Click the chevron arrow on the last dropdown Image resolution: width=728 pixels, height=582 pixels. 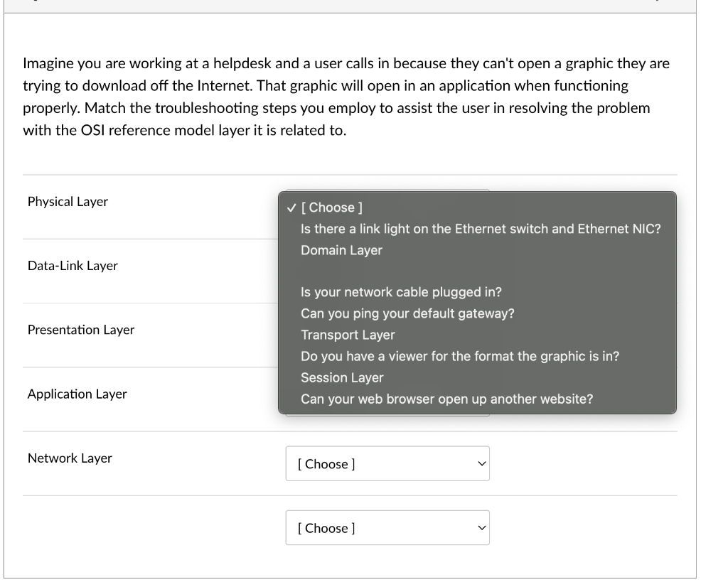click(x=481, y=528)
